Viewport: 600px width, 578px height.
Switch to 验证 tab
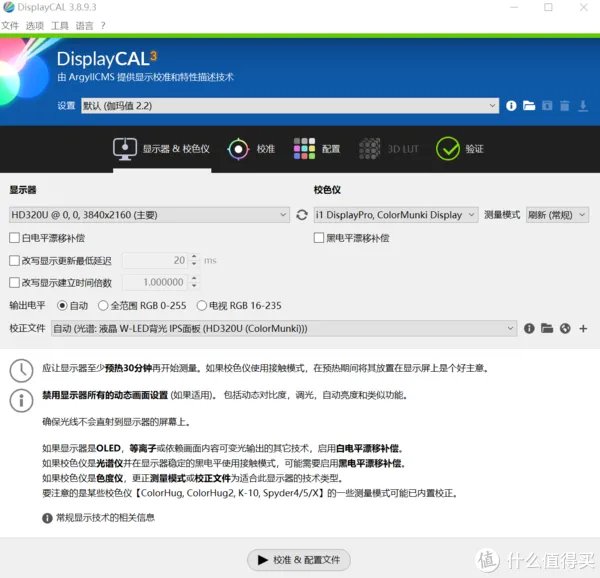point(460,149)
